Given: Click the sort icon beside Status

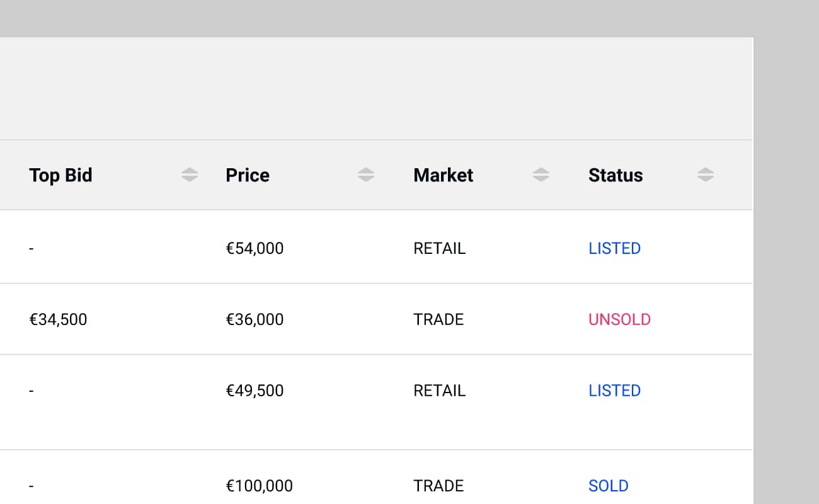Looking at the screenshot, I should pyautogui.click(x=705, y=175).
